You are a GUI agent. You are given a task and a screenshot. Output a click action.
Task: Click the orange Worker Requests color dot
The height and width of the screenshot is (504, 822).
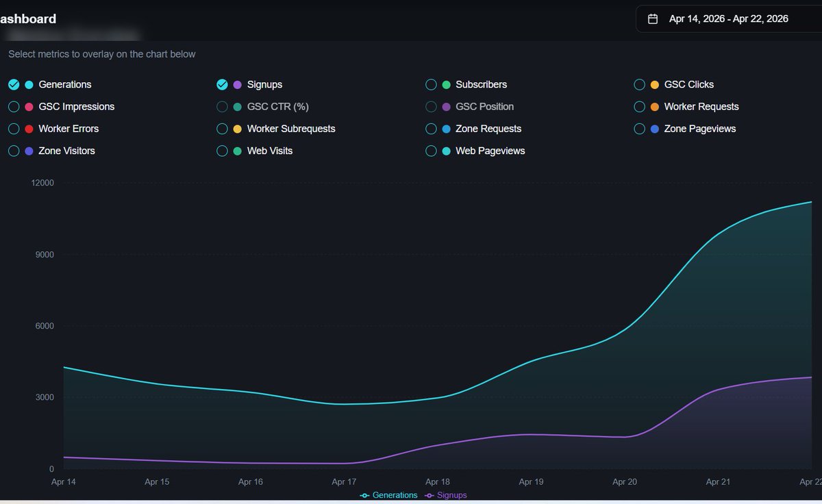pyautogui.click(x=655, y=107)
